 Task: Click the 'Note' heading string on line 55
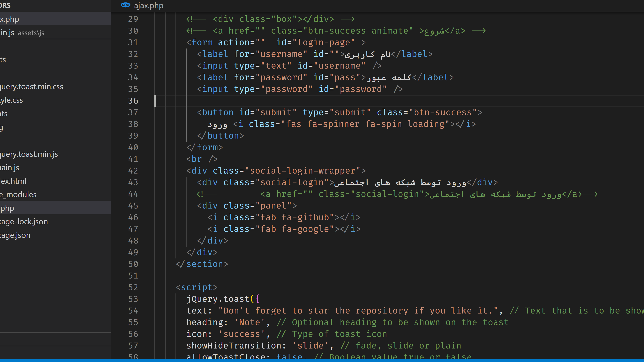tap(249, 322)
